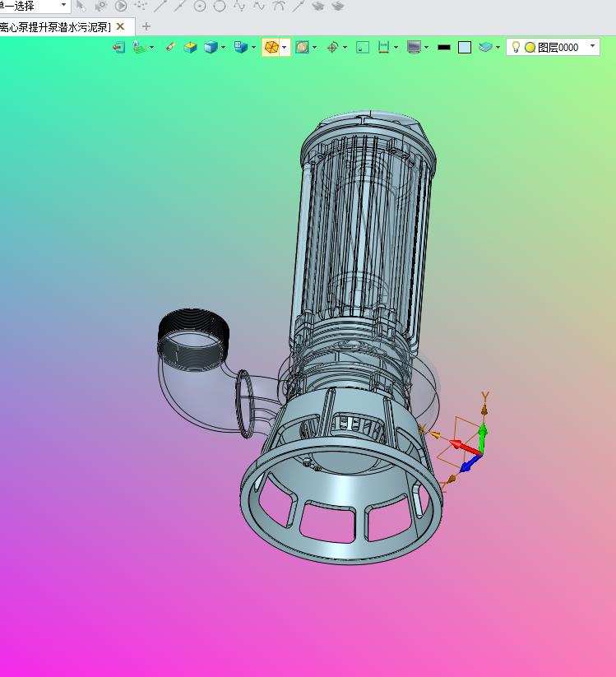Click the datum plane sketch icon
The image size is (616, 677).
click(139, 47)
